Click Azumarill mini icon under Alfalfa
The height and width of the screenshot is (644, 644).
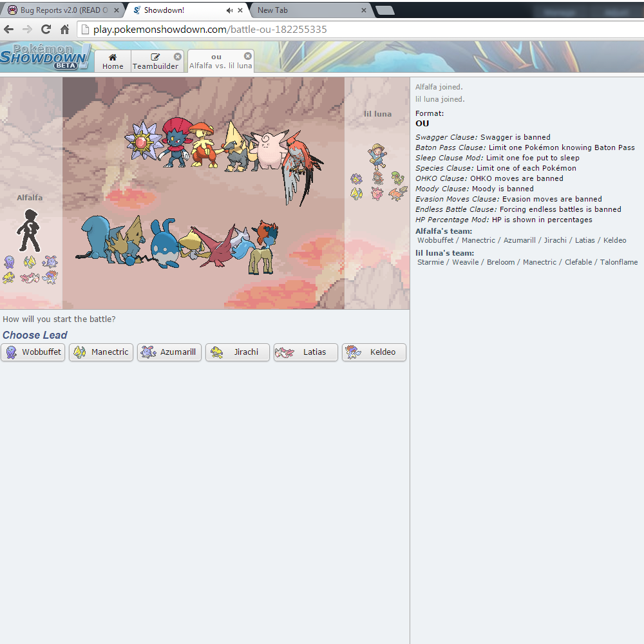point(50,262)
